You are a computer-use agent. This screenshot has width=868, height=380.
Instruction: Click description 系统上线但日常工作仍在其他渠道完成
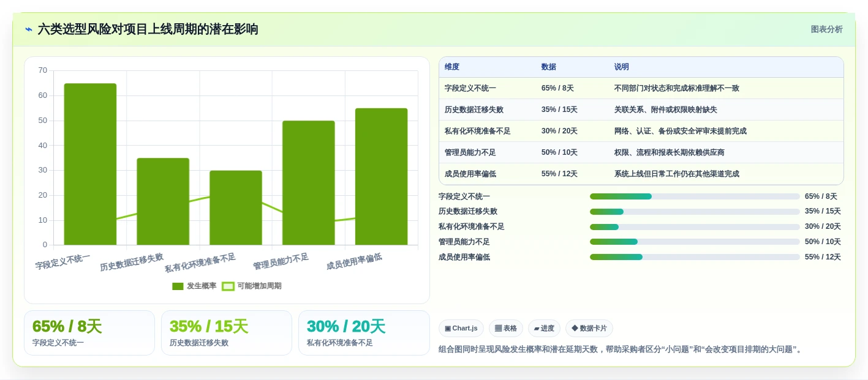677,174
